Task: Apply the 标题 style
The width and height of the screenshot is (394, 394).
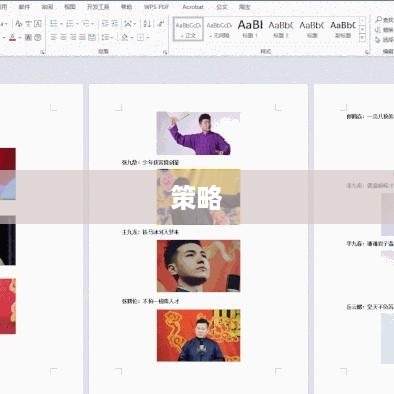Action: coord(312,29)
